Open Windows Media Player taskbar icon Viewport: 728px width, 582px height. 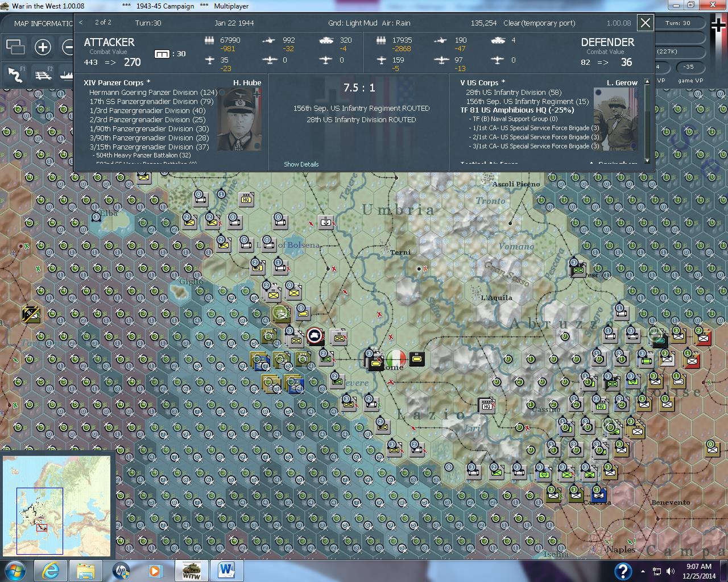tap(154, 570)
